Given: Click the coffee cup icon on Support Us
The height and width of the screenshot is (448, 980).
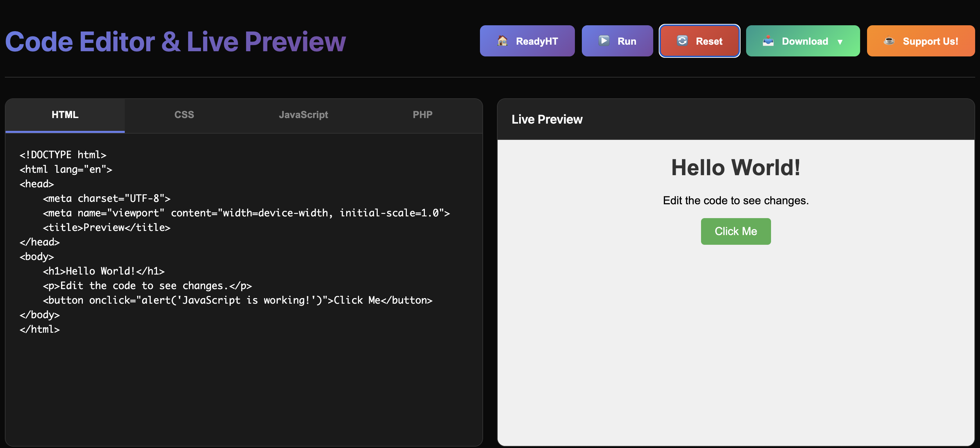Looking at the screenshot, I should (889, 41).
